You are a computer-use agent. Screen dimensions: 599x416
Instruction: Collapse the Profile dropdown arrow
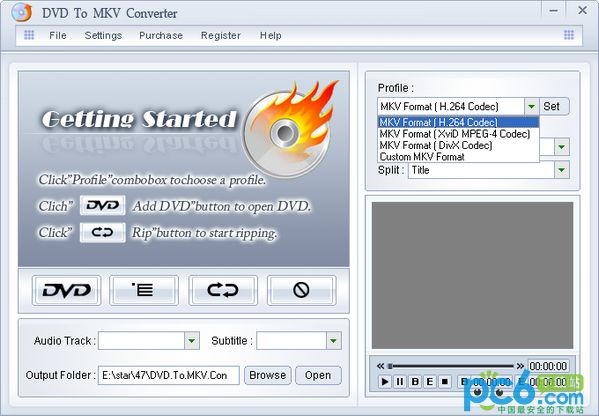[x=531, y=106]
